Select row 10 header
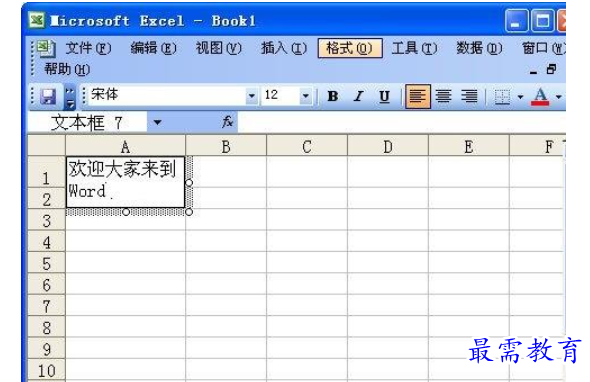The height and width of the screenshot is (382, 590). click(x=46, y=370)
